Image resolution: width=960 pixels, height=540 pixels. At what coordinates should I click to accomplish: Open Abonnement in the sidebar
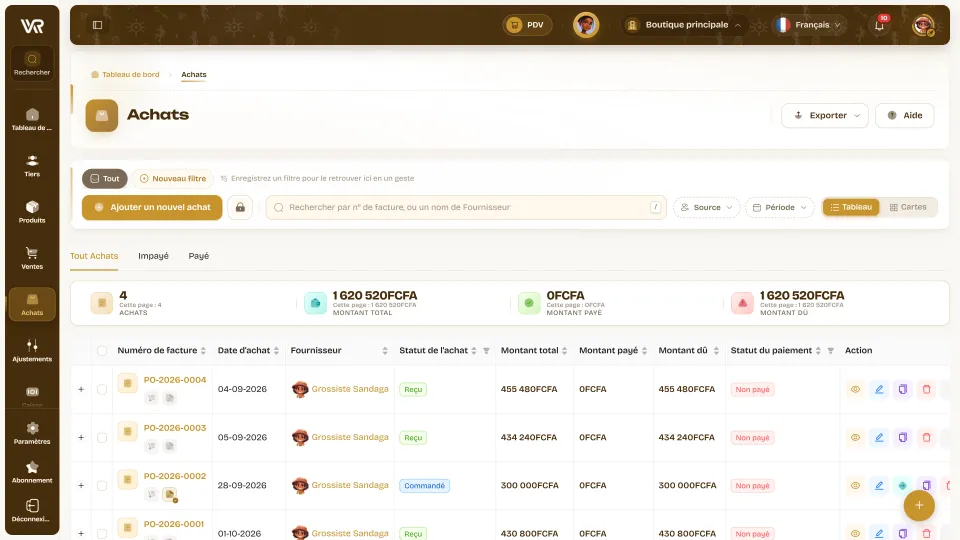(x=32, y=472)
